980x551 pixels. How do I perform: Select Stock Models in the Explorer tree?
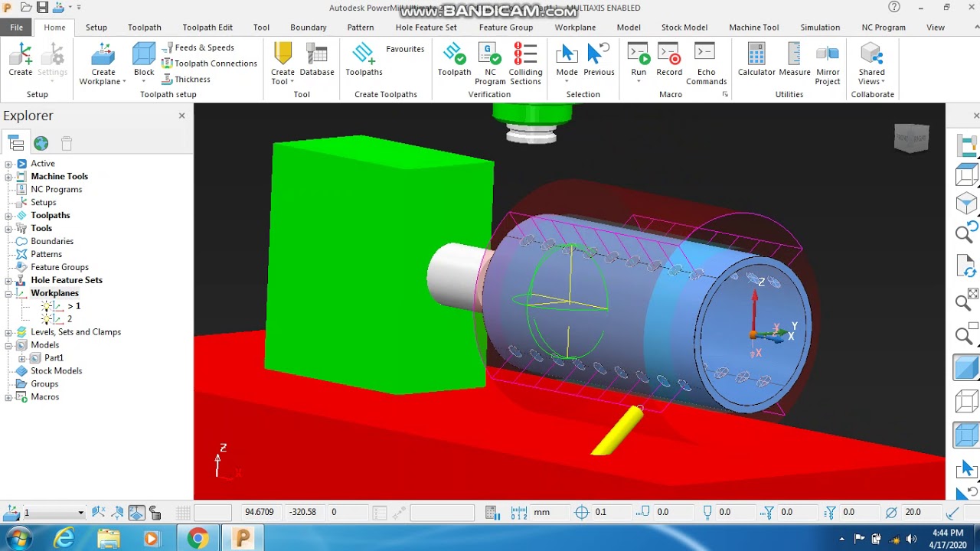point(57,371)
